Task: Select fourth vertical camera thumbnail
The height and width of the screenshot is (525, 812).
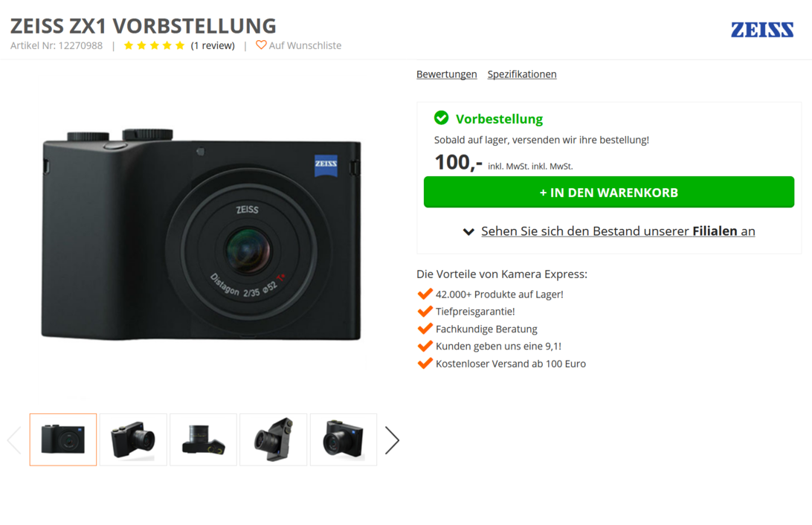Action: [x=274, y=439]
